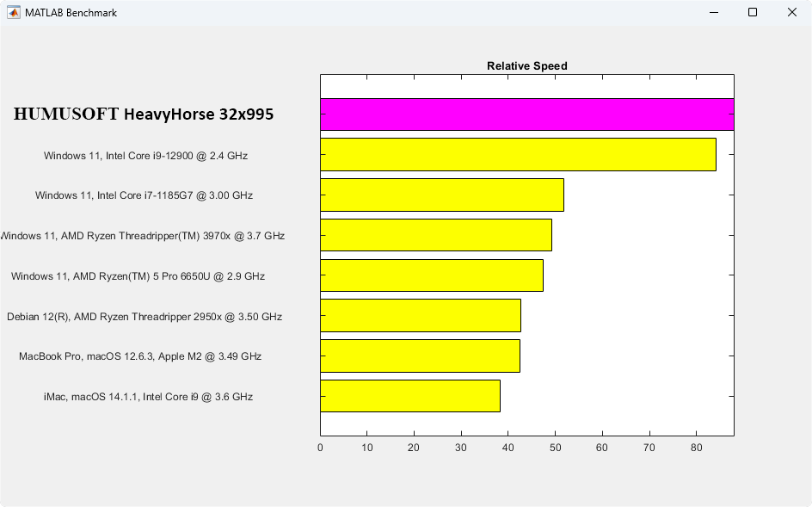The height and width of the screenshot is (507, 812).
Task: Click 'MacBook Pro, macOS 12.6.3, Apple M2' label
Action: pyautogui.click(x=140, y=356)
